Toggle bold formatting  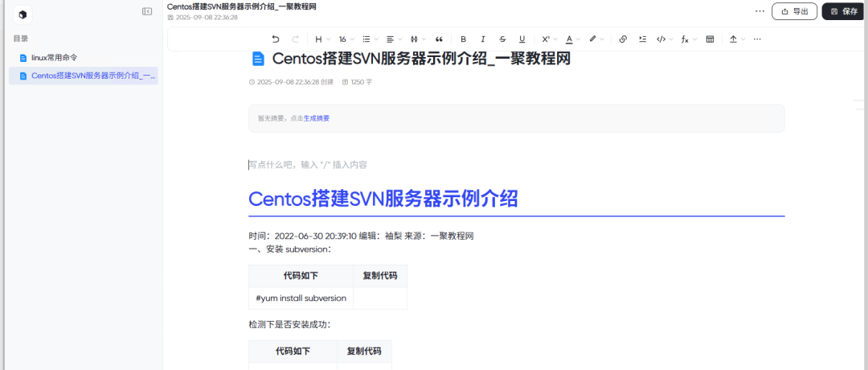[x=464, y=39]
